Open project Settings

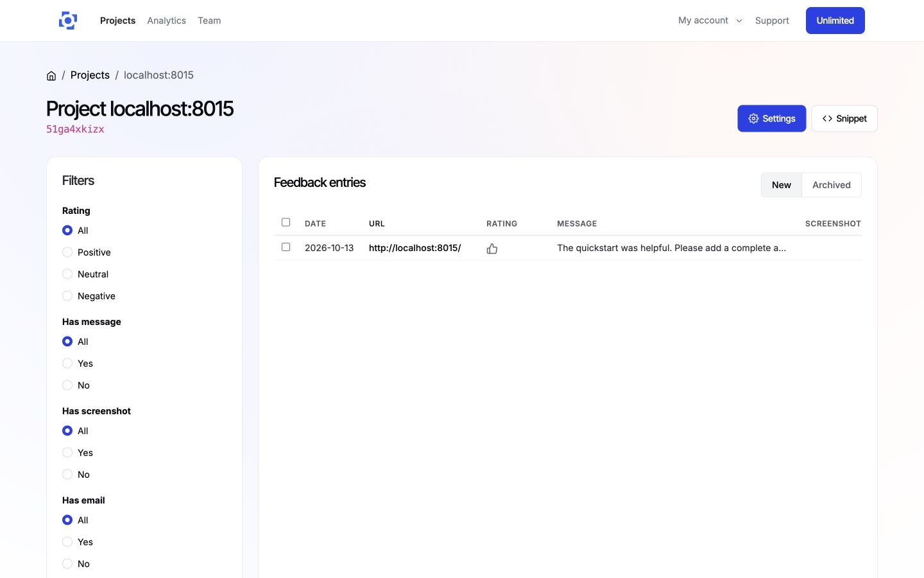pyautogui.click(x=771, y=119)
